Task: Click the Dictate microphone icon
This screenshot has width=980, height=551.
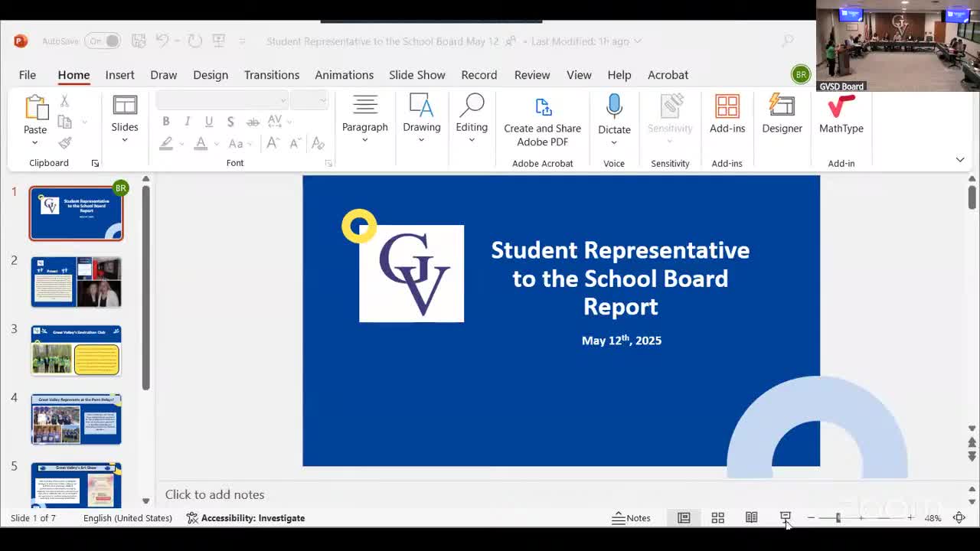Action: [614, 106]
